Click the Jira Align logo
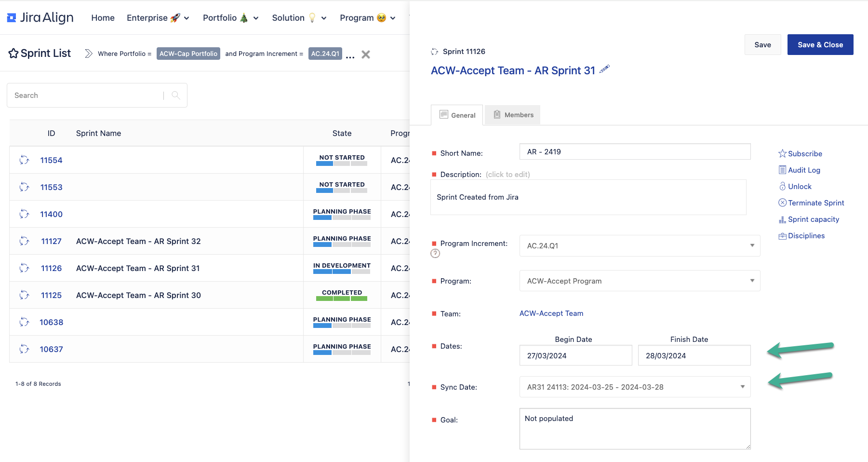The image size is (868, 462). tap(40, 18)
